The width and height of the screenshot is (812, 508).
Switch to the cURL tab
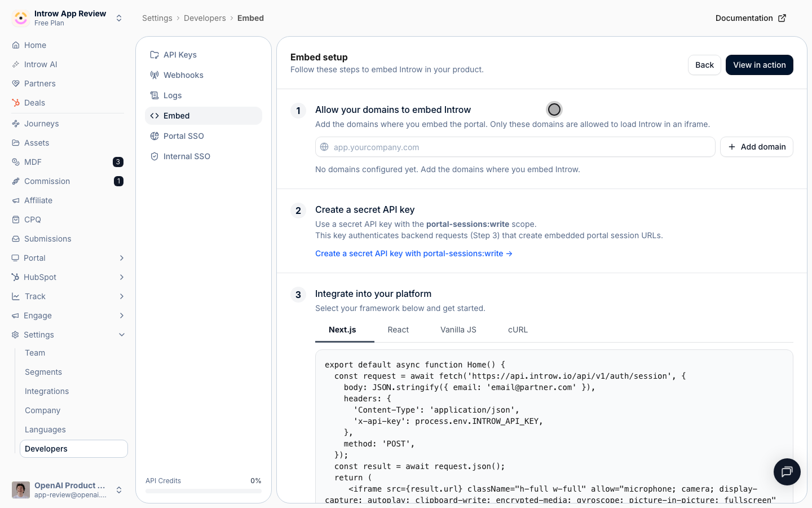(x=518, y=330)
